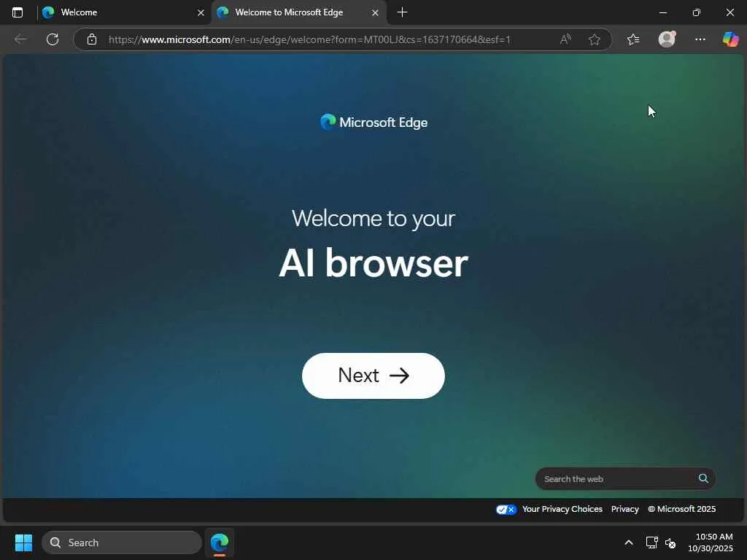Go back using the back arrow

(20, 39)
